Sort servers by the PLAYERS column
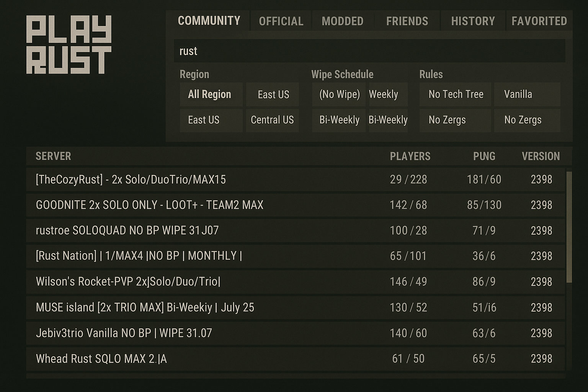This screenshot has height=392, width=588. tap(410, 156)
